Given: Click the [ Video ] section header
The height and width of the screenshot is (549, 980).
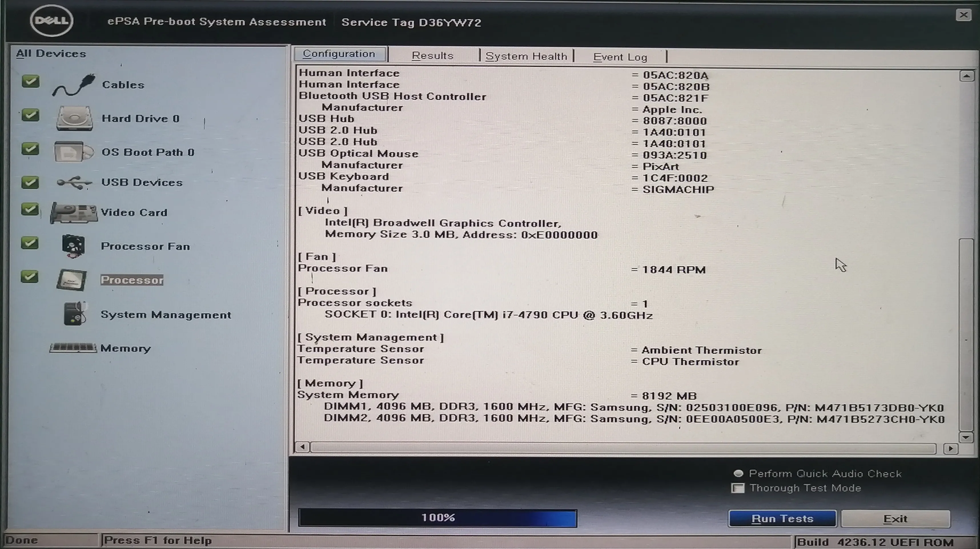Looking at the screenshot, I should click(x=323, y=211).
